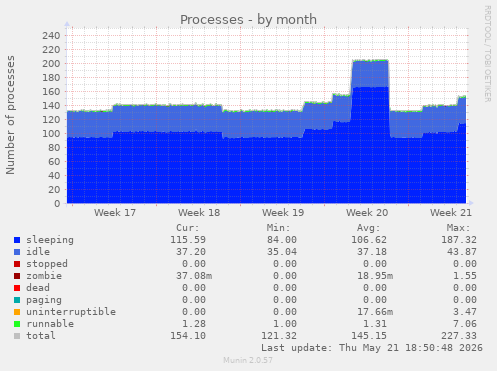Click the 'Munin 2.0.57' footer text
The width and height of the screenshot is (497, 371).
pyautogui.click(x=248, y=360)
